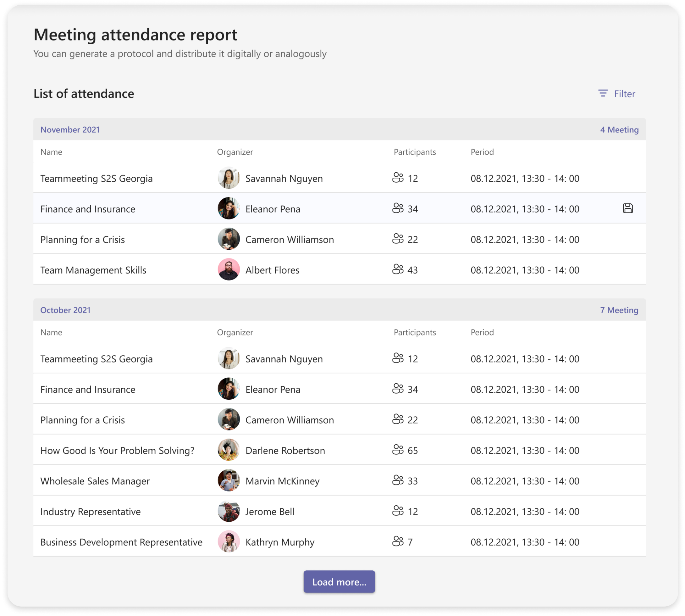Open How Good Is Your Problem Solving meeting
Screen dimensions: 685x616
117,451
